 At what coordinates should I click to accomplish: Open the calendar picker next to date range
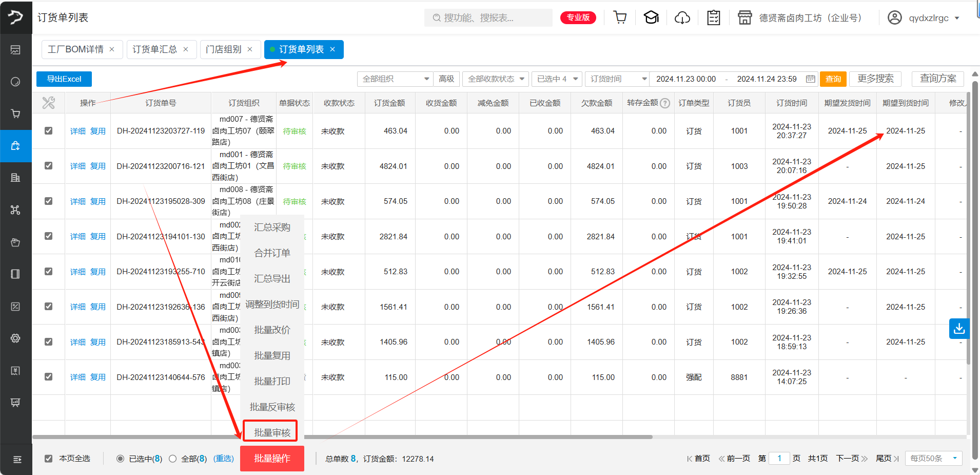pyautogui.click(x=810, y=79)
